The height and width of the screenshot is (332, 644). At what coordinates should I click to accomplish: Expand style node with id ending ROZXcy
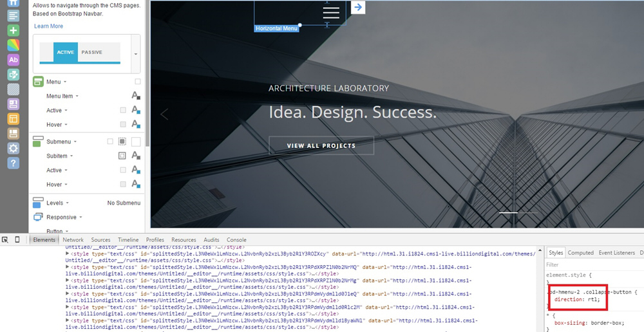[x=68, y=254]
